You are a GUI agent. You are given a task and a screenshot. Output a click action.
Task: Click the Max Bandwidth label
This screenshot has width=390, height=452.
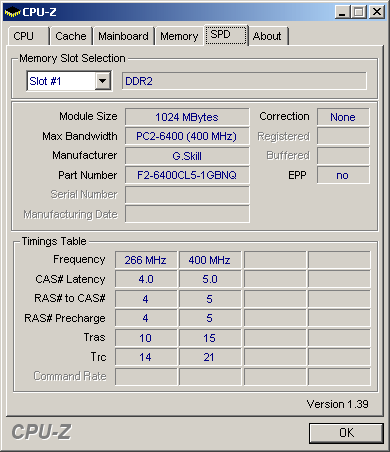pos(80,136)
